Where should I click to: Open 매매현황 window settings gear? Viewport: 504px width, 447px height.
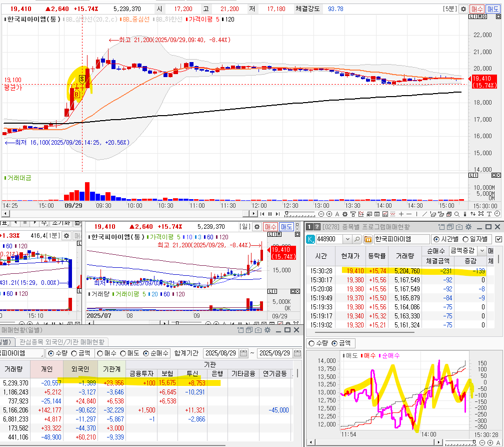click(267, 330)
